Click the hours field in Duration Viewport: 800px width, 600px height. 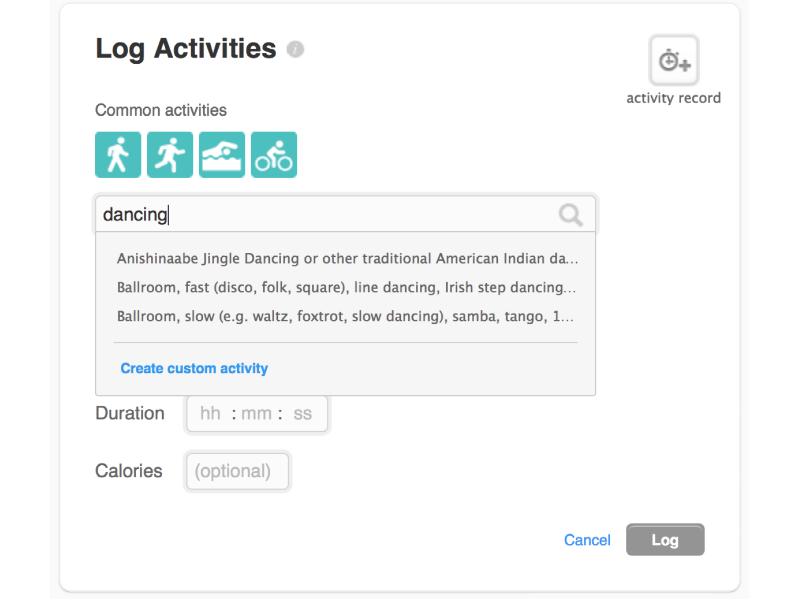(210, 413)
